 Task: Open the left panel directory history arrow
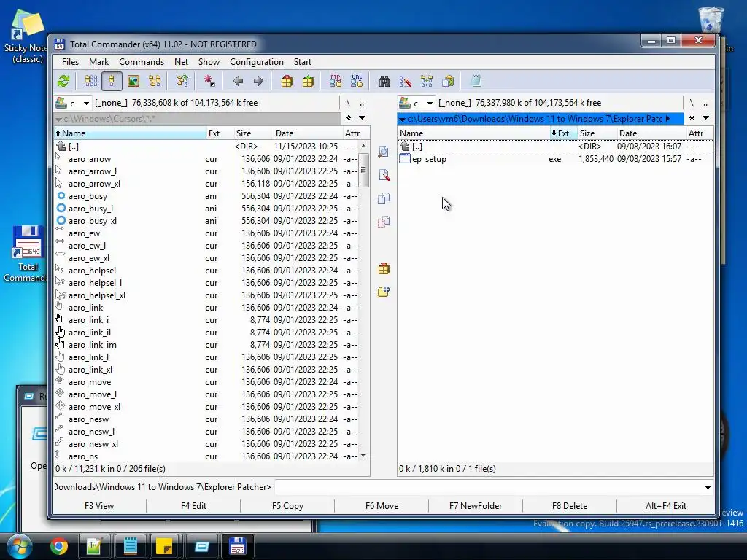coord(362,118)
